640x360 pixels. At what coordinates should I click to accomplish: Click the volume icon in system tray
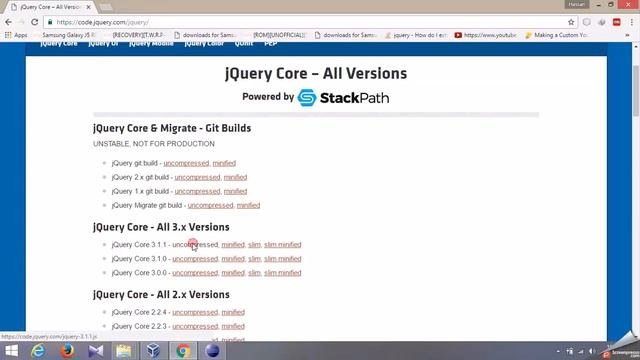591,351
